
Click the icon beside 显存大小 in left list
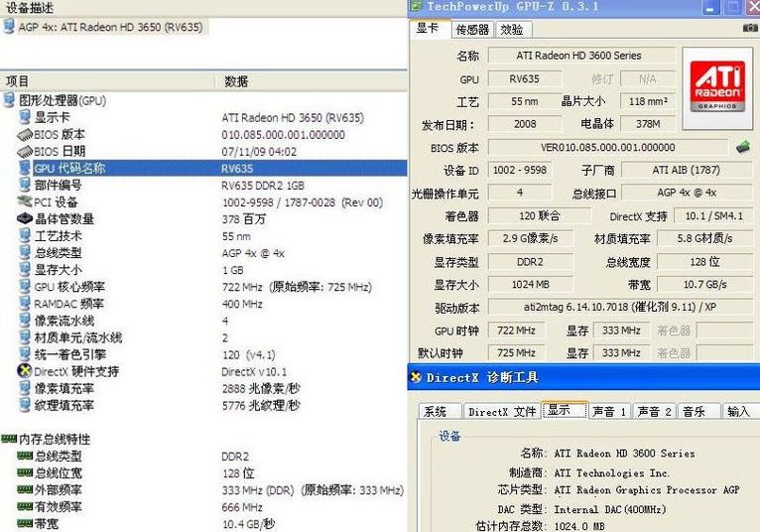(25, 270)
